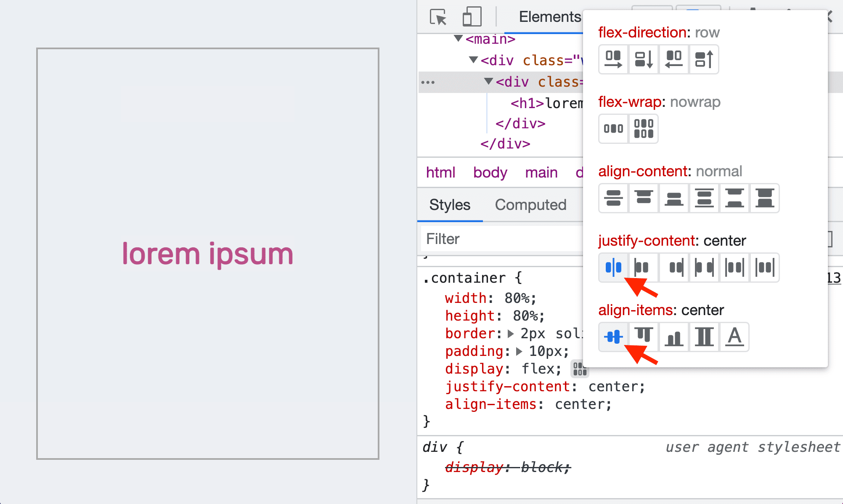The width and height of the screenshot is (843, 504).
Task: Switch to the Computed tab
Action: point(531,204)
